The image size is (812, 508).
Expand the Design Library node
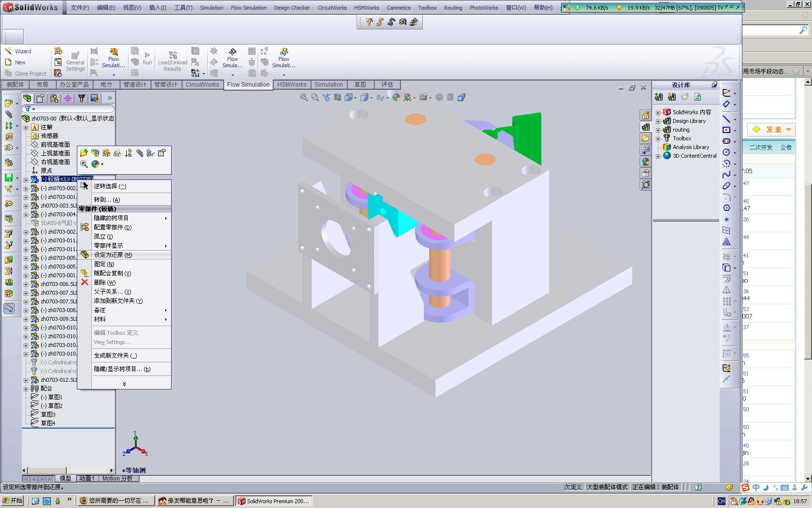pyautogui.click(x=658, y=121)
